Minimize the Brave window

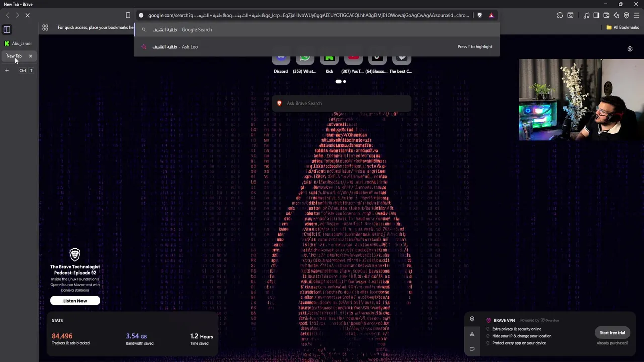(605, 4)
